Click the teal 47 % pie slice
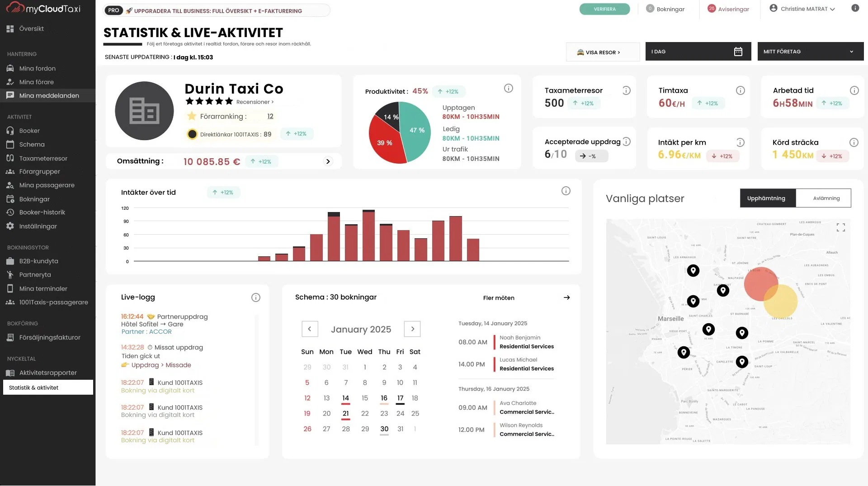Screen dimensions: 868x486 click(417, 130)
